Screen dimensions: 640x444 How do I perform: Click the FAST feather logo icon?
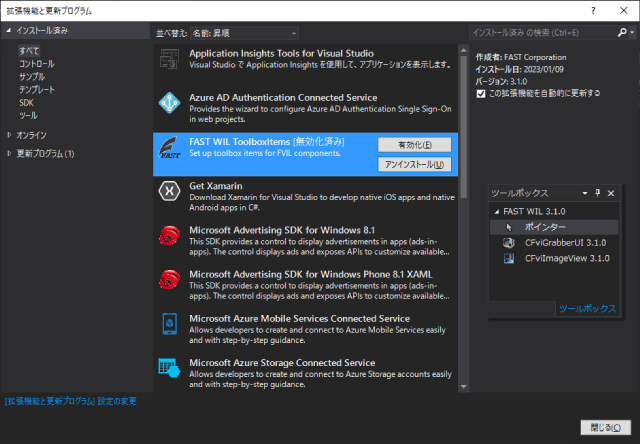pos(169,147)
